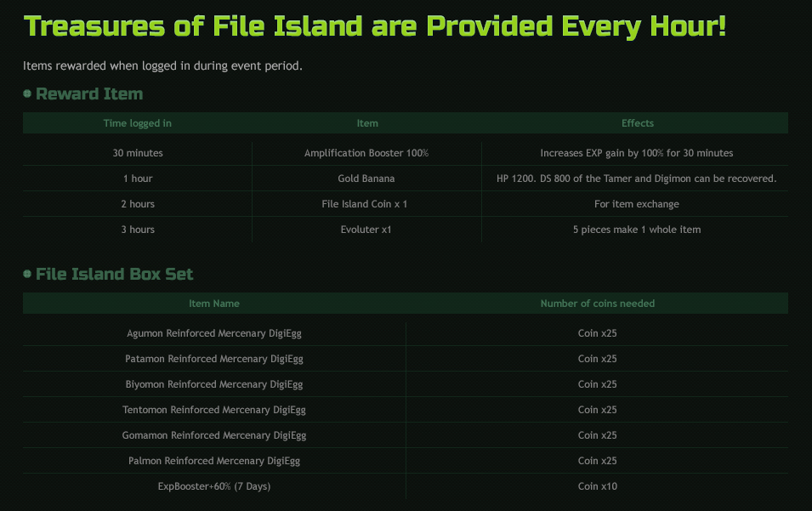Click 'Coin x25' in the Palmon row
This screenshot has height=511, width=812.
coord(597,461)
